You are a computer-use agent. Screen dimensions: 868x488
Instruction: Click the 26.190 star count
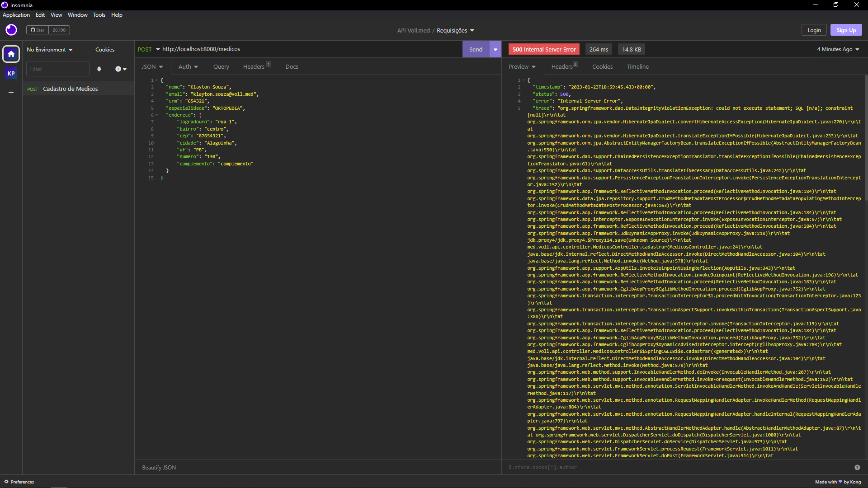pyautogui.click(x=59, y=30)
